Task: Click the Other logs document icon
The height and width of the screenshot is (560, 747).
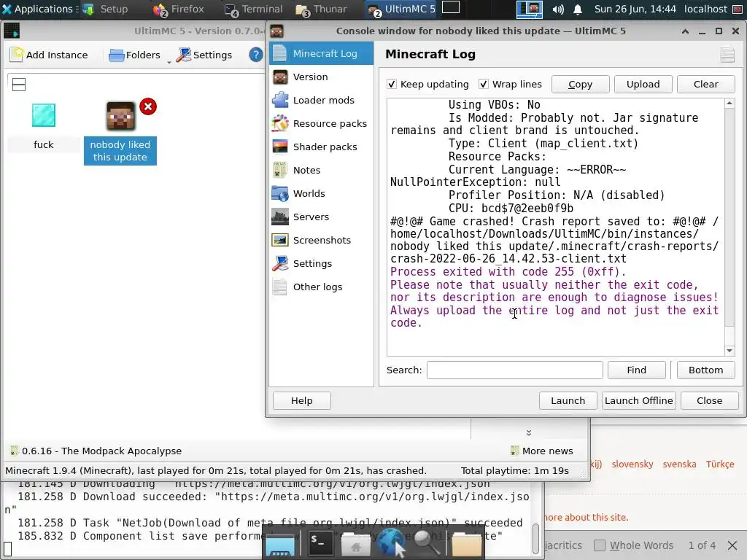Action: (280, 287)
